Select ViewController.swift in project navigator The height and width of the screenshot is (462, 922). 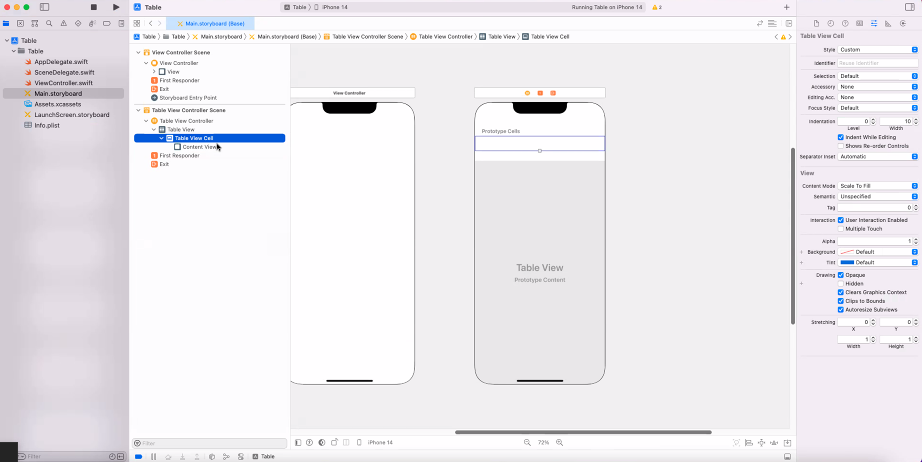coord(64,83)
